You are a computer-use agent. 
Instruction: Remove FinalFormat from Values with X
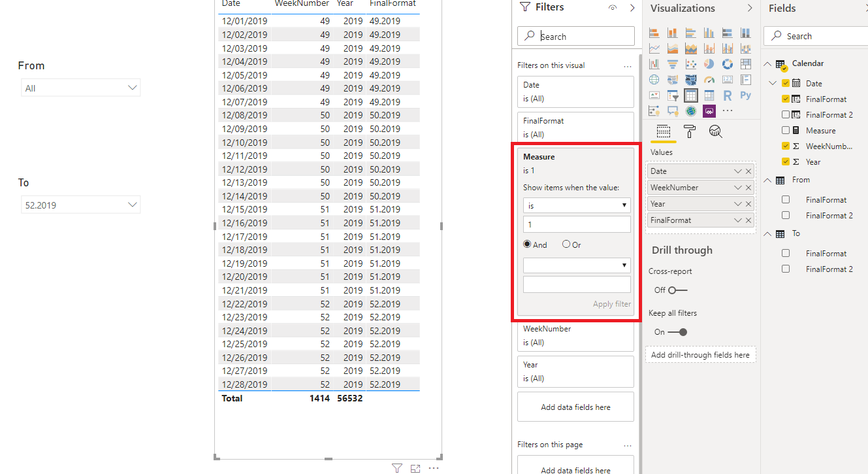pyautogui.click(x=748, y=220)
